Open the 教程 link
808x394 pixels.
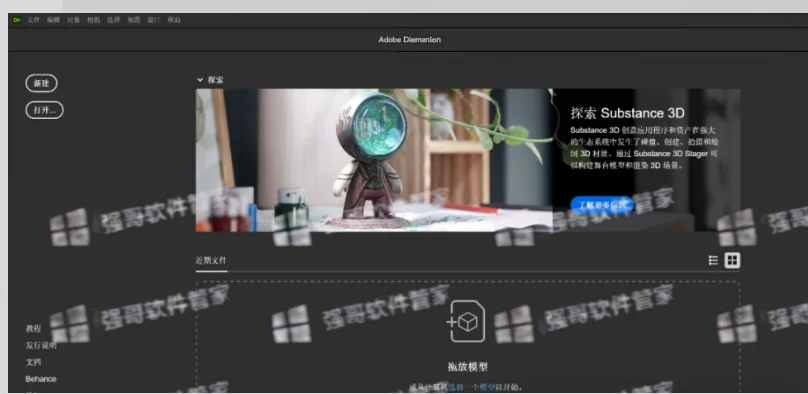click(33, 328)
